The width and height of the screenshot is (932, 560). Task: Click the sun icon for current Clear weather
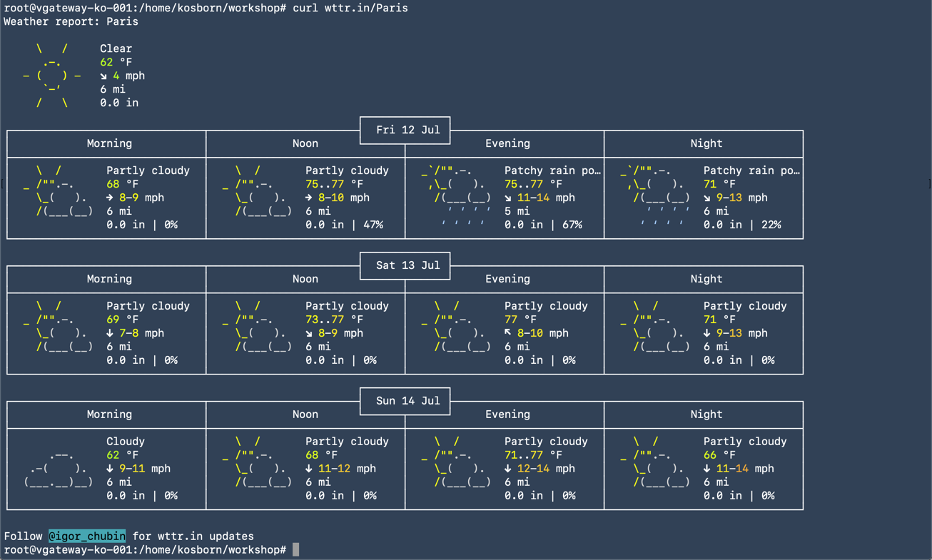(52, 76)
